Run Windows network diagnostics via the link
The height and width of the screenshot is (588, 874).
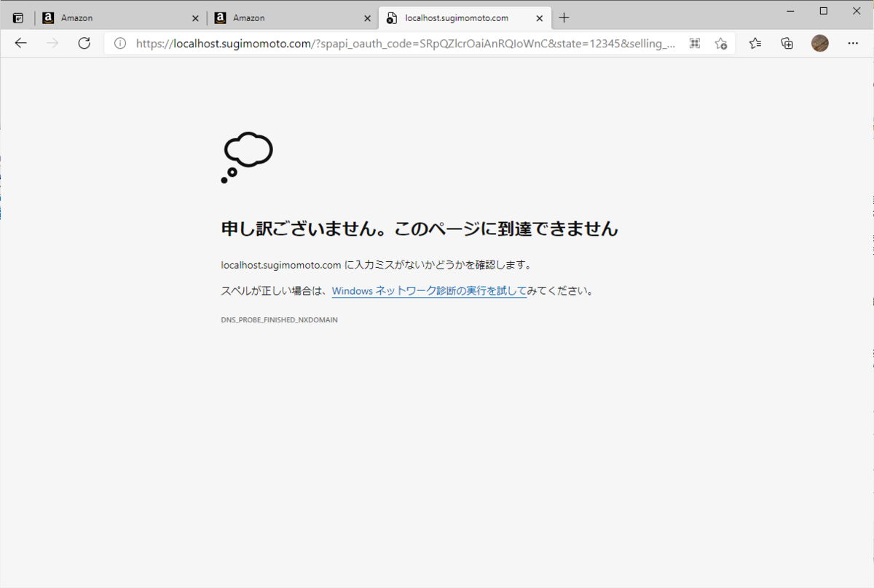coord(429,290)
